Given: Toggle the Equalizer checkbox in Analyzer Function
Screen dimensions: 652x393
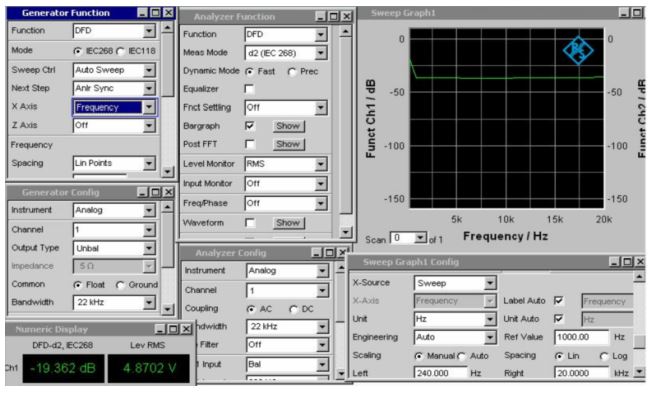Looking at the screenshot, I should pos(249,89).
